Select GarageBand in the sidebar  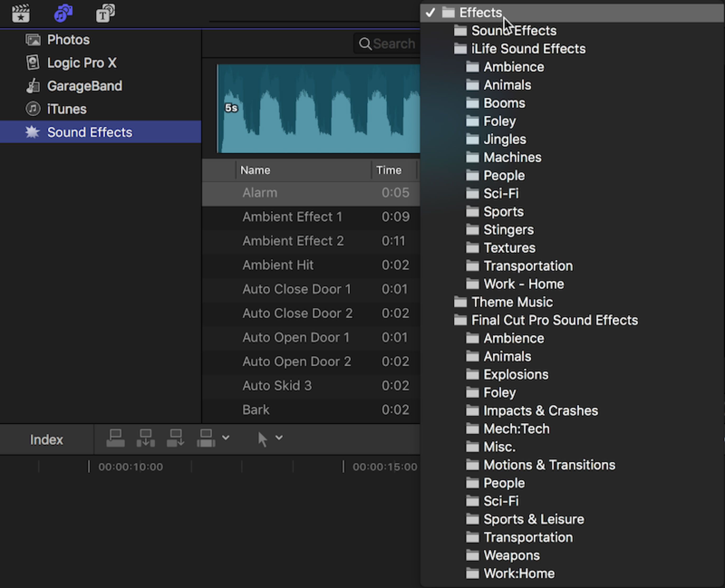[x=84, y=86]
